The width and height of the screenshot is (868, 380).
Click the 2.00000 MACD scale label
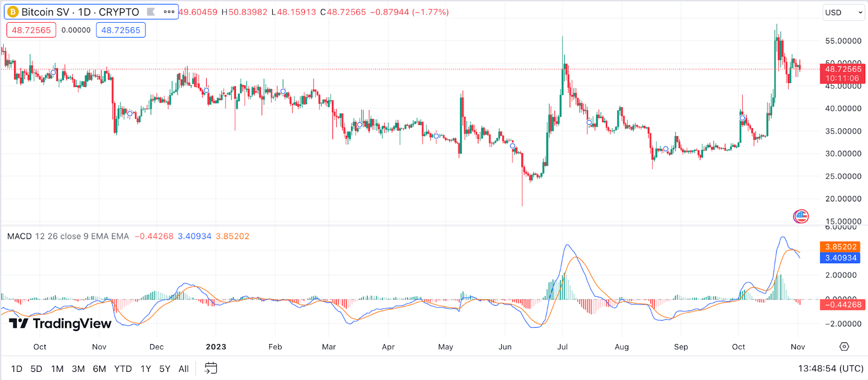pos(841,275)
